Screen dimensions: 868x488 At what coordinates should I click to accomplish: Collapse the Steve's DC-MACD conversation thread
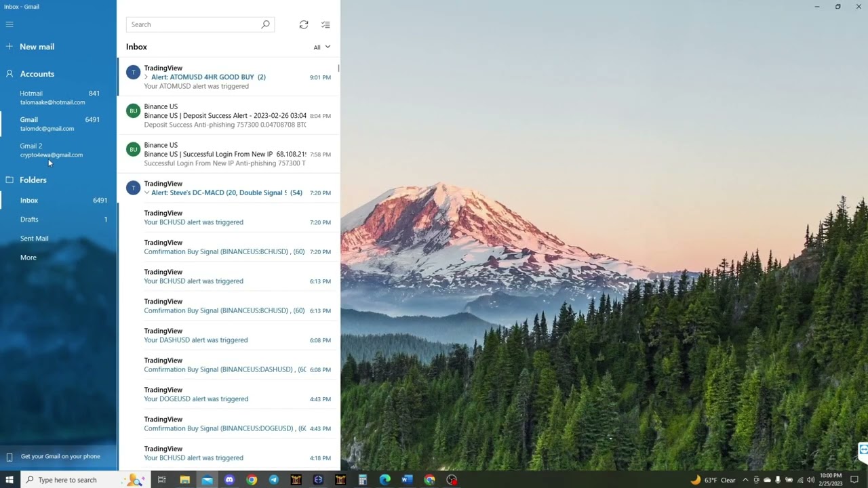pyautogui.click(x=146, y=193)
